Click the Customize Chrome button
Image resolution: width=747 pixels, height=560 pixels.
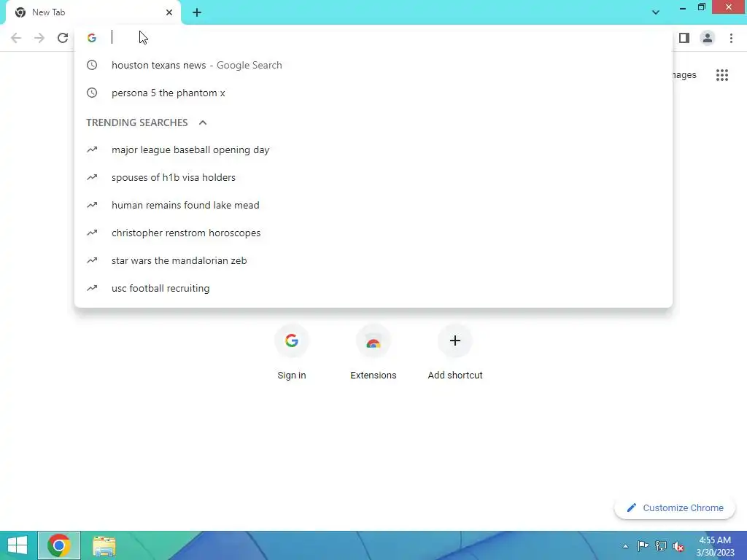675,508
